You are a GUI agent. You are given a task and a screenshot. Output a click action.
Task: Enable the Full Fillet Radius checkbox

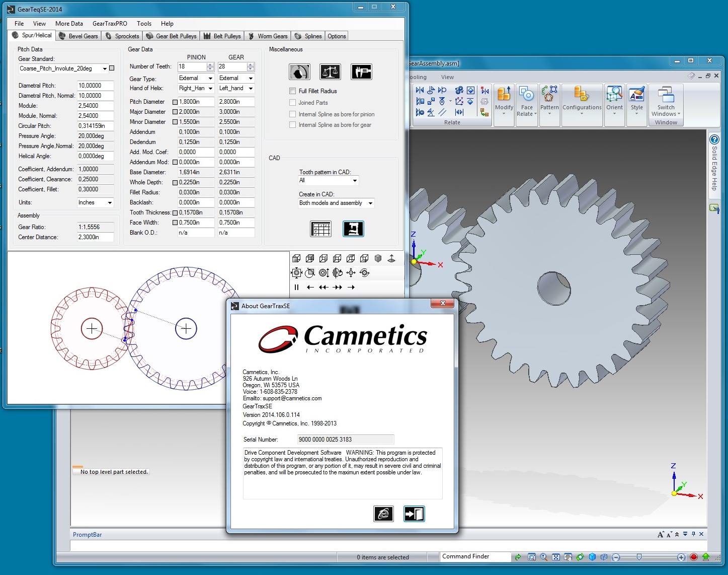coord(292,91)
